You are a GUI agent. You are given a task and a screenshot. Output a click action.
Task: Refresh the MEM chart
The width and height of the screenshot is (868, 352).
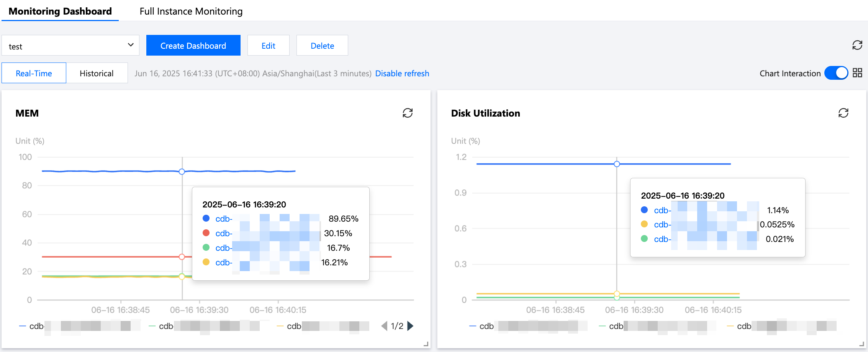(408, 113)
